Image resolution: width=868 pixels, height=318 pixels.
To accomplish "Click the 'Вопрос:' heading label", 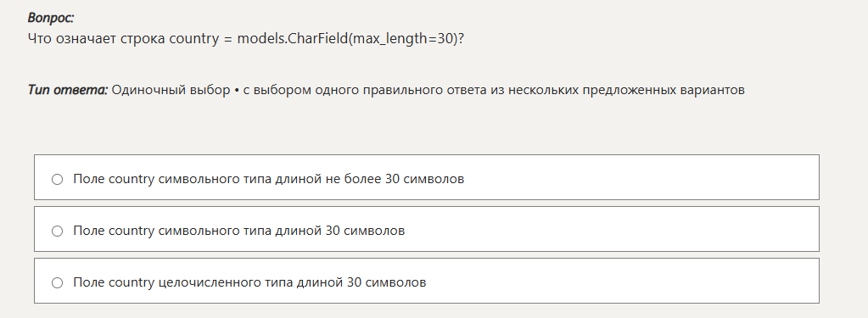I will click(x=51, y=19).
